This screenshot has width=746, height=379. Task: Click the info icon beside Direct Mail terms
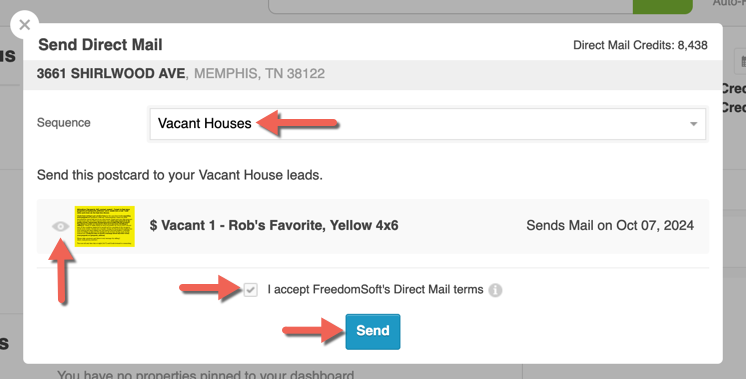(495, 290)
